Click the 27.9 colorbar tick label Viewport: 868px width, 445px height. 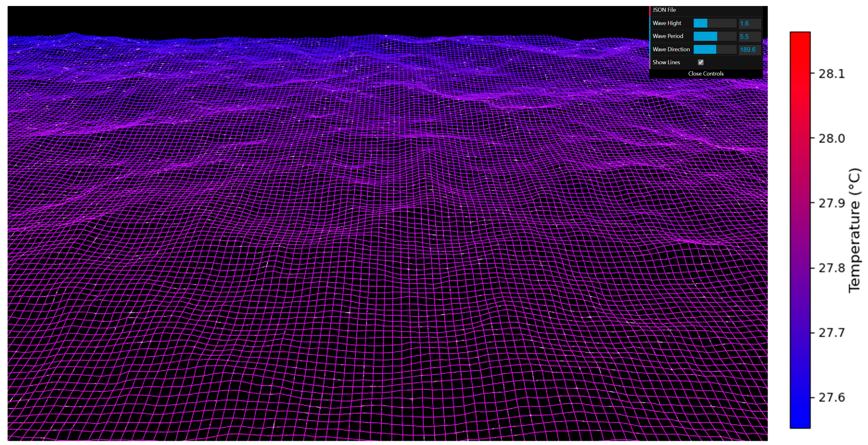click(832, 203)
